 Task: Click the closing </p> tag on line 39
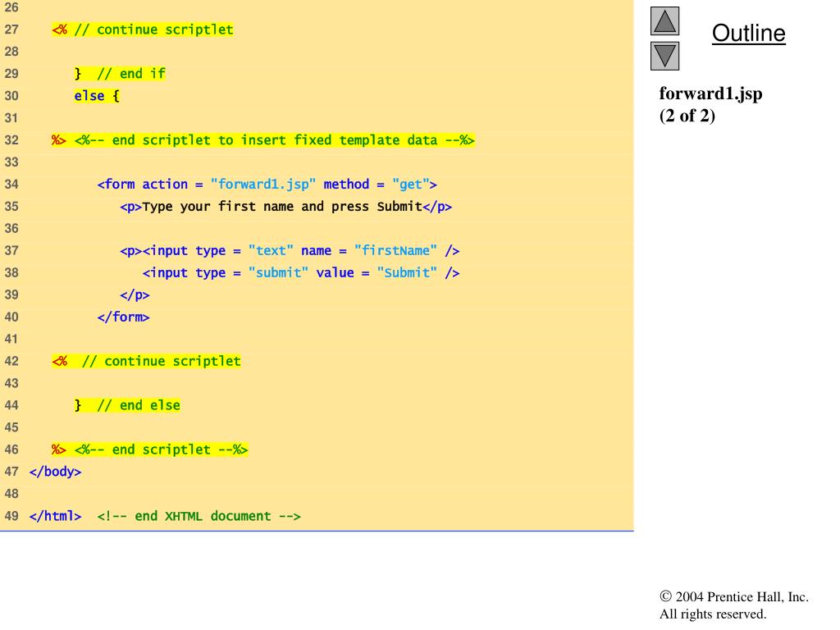point(135,295)
